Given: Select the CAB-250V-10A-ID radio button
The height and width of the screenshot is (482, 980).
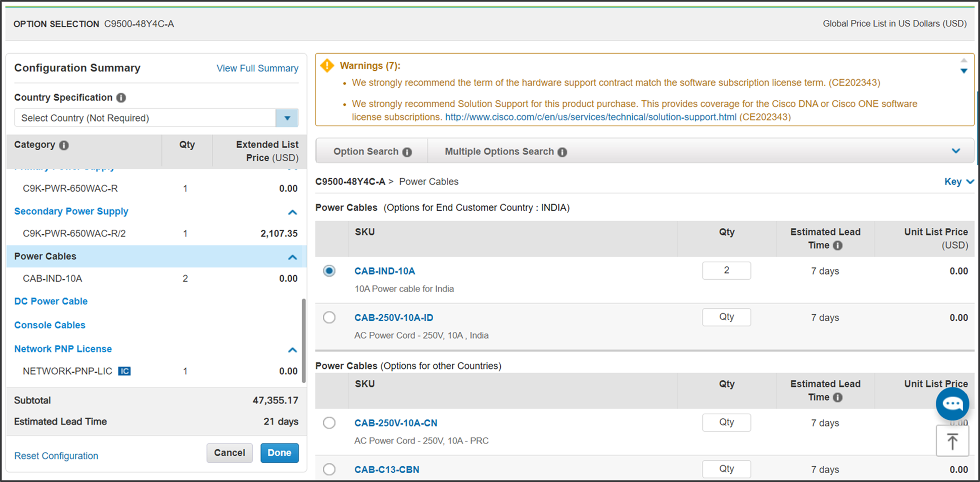Looking at the screenshot, I should (x=329, y=317).
